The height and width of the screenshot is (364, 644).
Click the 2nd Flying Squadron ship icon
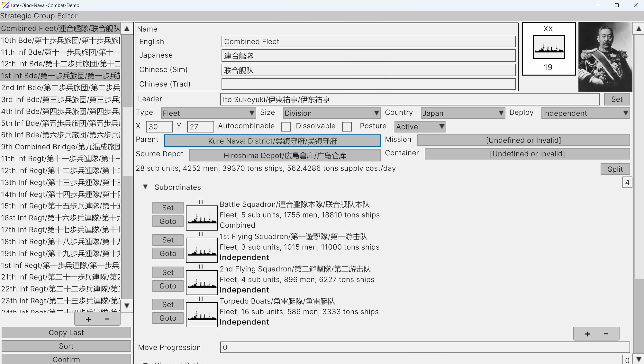pyautogui.click(x=202, y=283)
